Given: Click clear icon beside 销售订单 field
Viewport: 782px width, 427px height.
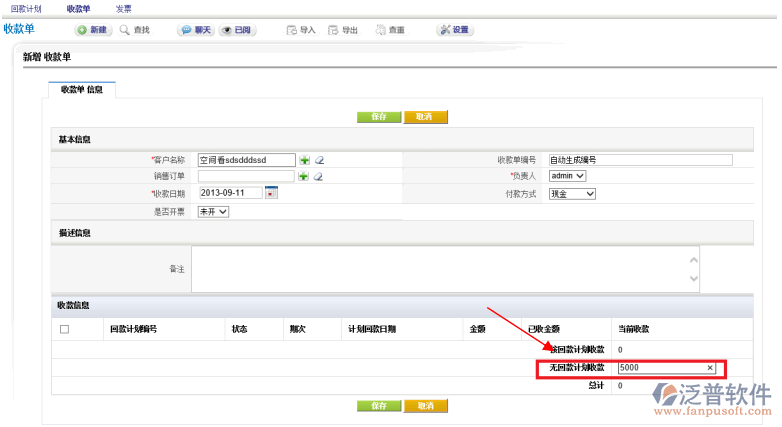Looking at the screenshot, I should (319, 177).
